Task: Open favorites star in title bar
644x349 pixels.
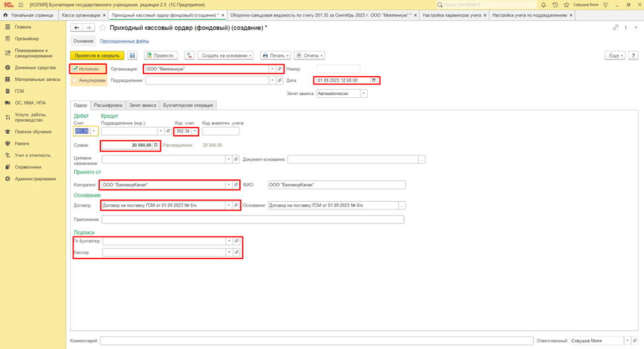Action: [x=567, y=5]
